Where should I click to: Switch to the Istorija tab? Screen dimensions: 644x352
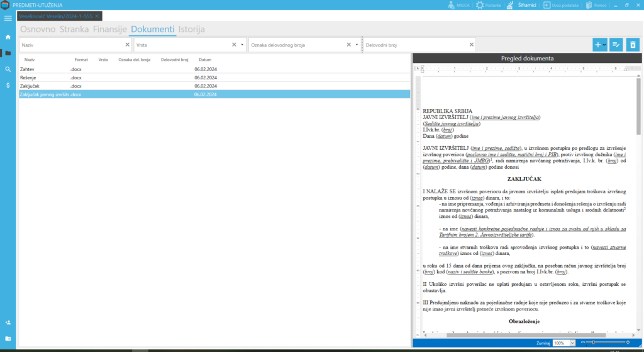[x=191, y=29]
